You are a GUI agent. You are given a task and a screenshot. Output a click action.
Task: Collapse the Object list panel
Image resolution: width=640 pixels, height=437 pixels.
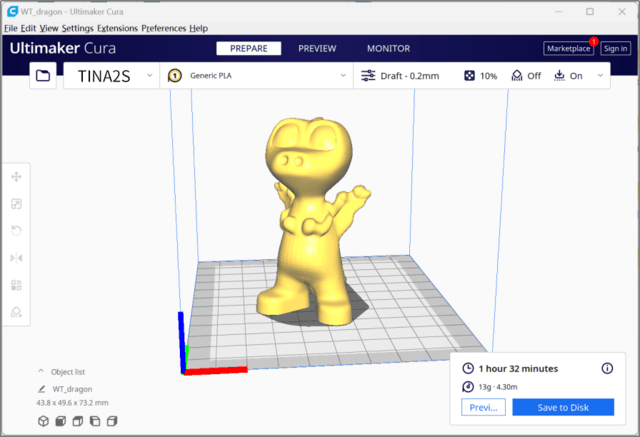41,370
